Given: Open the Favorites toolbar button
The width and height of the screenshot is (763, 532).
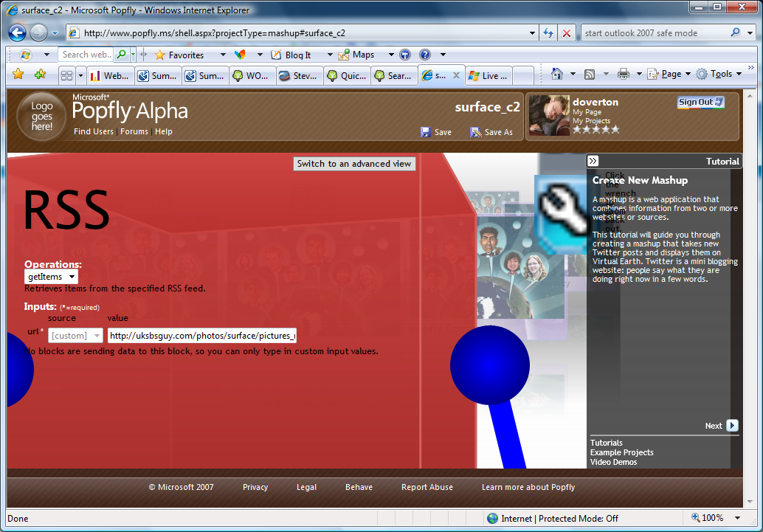Looking at the screenshot, I should pos(179,55).
